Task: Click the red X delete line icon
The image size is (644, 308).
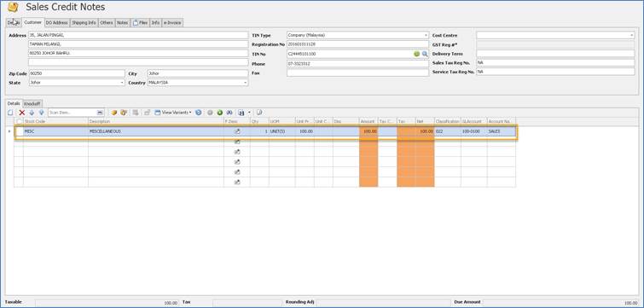Action: coord(22,113)
